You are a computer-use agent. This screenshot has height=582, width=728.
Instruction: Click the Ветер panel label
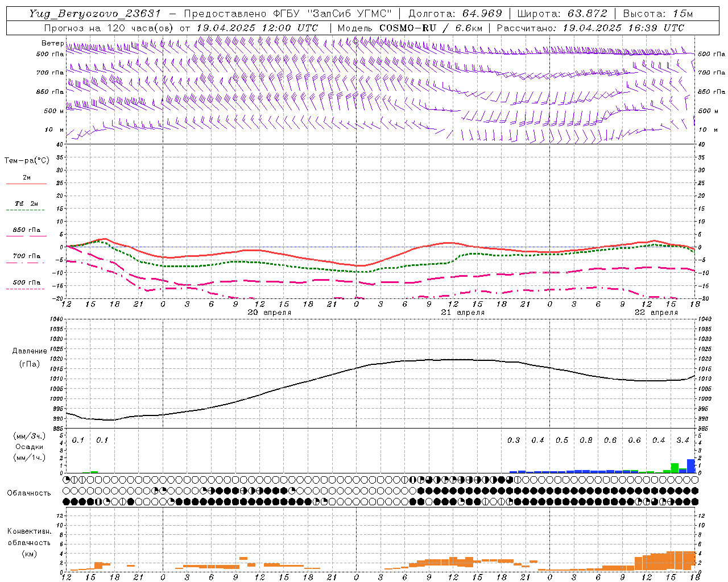tap(52, 43)
